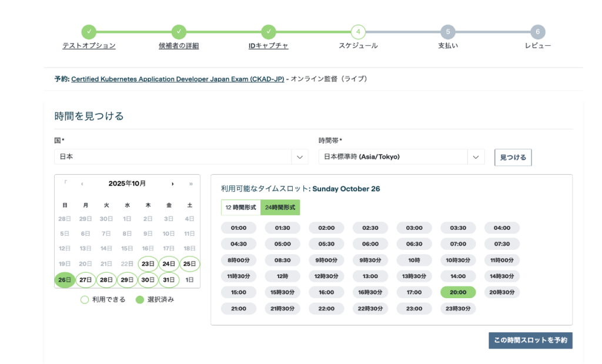The height and width of the screenshot is (364, 602).
Task: Click step 5 支払い circle
Action: pos(447,32)
